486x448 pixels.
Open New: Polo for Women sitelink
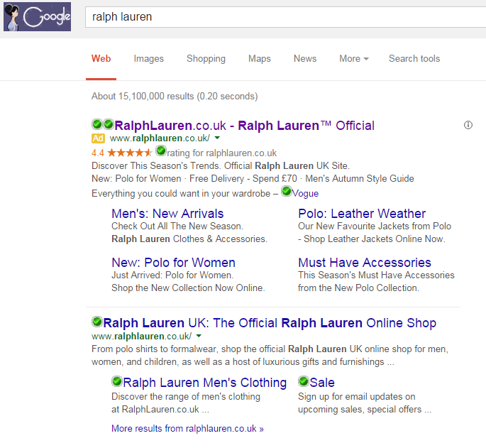pyautogui.click(x=174, y=263)
